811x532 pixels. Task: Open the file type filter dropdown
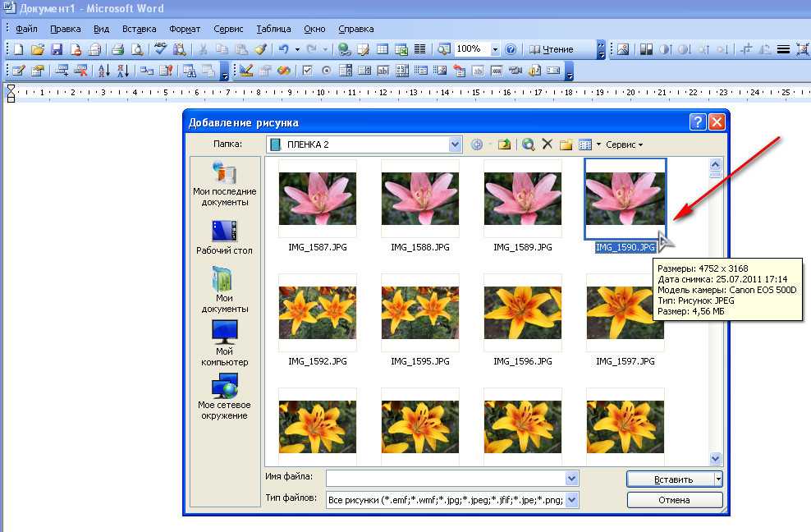[572, 499]
